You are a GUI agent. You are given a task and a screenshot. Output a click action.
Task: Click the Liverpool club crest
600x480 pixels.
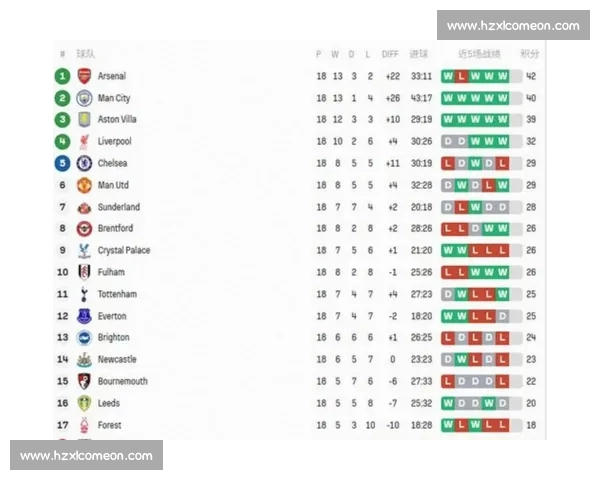click(84, 142)
